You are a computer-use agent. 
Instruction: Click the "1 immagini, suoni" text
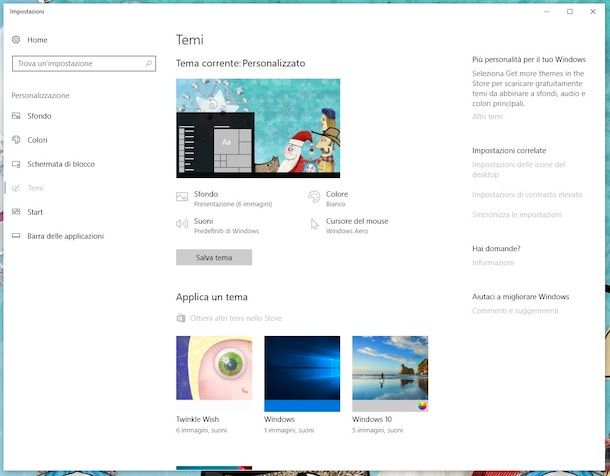tap(289, 430)
